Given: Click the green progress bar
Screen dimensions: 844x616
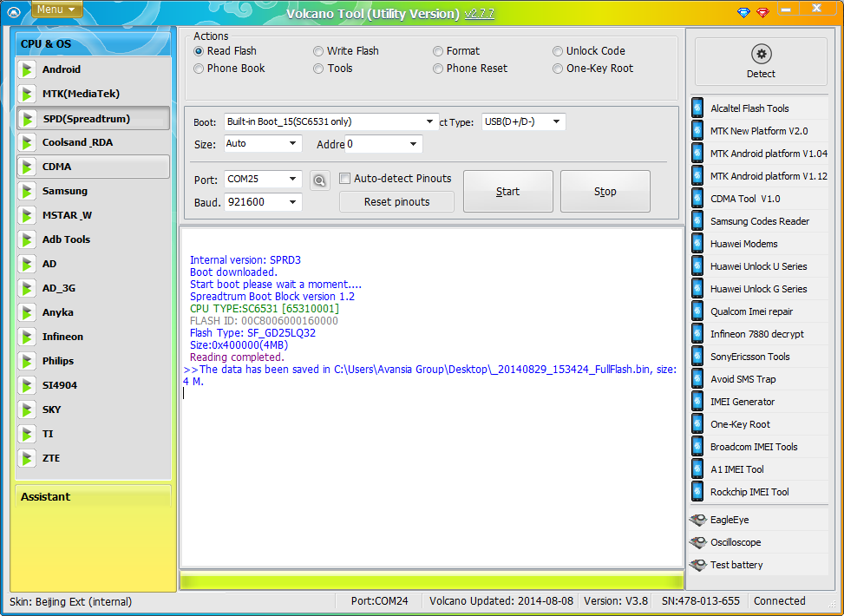Looking at the screenshot, I should pyautogui.click(x=432, y=581).
